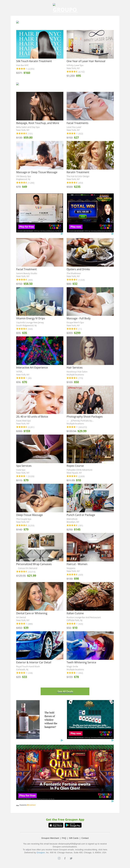Open the Silk Touch Keratin Treatment title
This screenshot has height=868, width=130.
[34, 61]
